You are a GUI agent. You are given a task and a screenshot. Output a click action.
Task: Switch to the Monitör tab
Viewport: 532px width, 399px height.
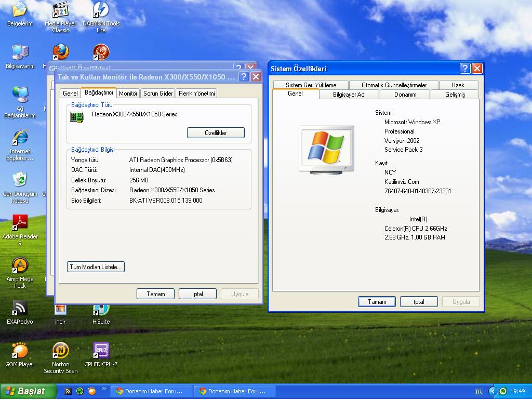point(128,94)
